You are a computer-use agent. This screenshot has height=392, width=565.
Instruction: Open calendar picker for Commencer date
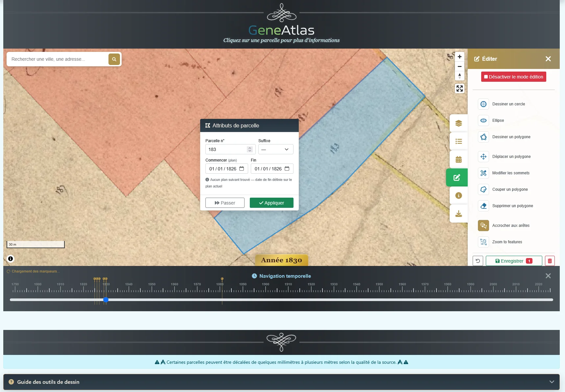pos(242,168)
